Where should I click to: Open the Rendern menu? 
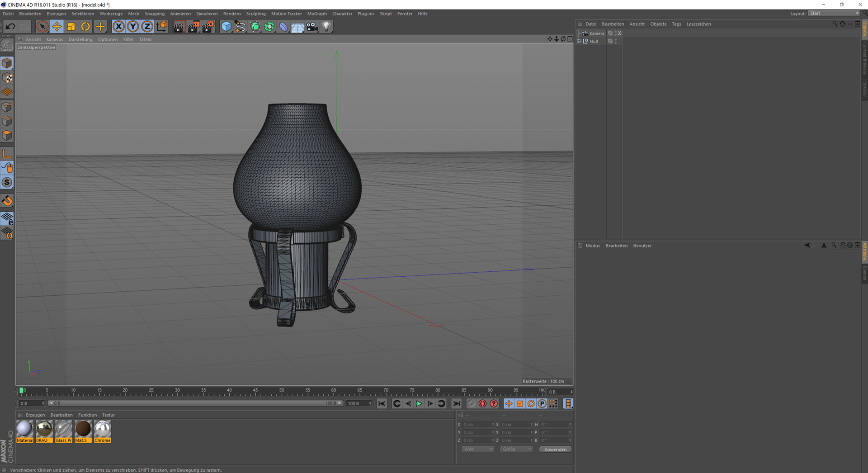[x=232, y=14]
